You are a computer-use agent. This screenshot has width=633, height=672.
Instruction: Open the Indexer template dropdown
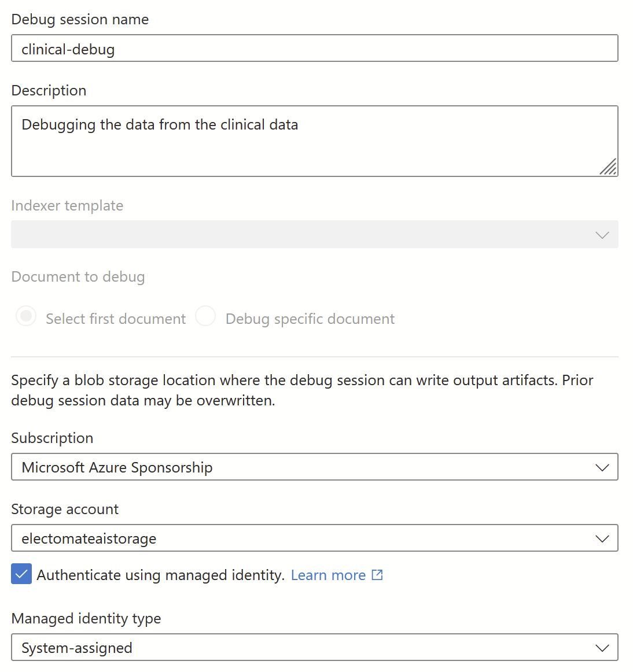(x=314, y=235)
